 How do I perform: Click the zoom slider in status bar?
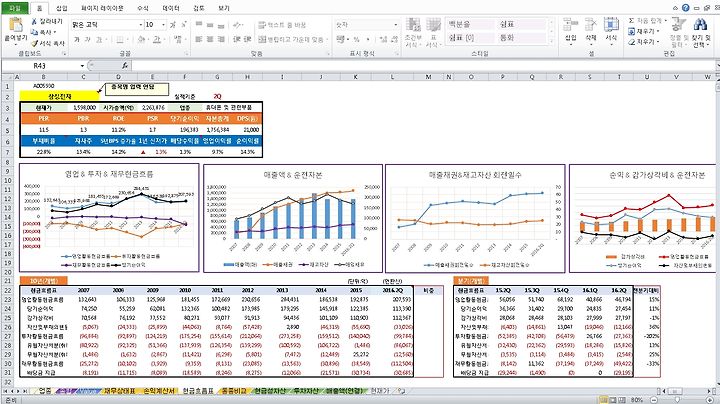(x=679, y=400)
